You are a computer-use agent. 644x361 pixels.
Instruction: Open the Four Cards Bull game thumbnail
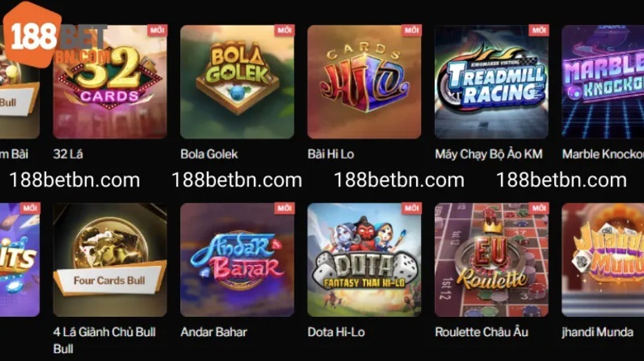(110, 260)
